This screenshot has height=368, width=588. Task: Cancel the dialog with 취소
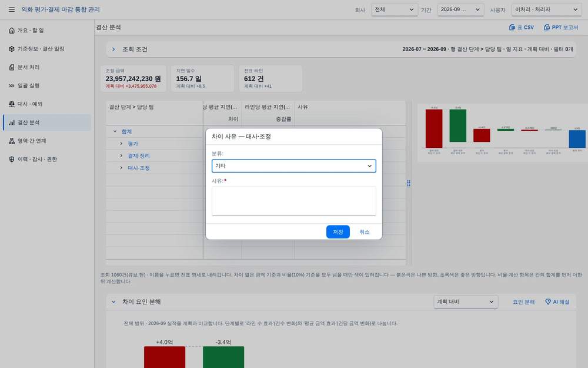[x=364, y=232]
